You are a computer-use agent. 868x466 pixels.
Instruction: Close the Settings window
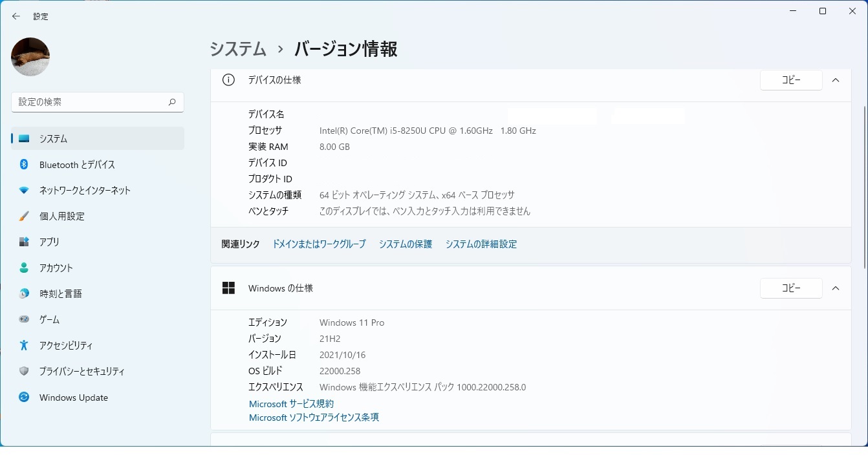coord(852,11)
